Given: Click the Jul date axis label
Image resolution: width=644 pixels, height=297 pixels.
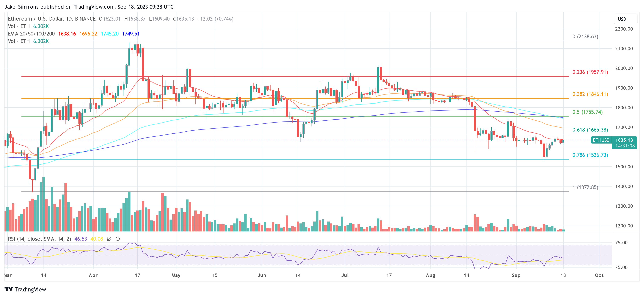Looking at the screenshot, I should 345,276.
